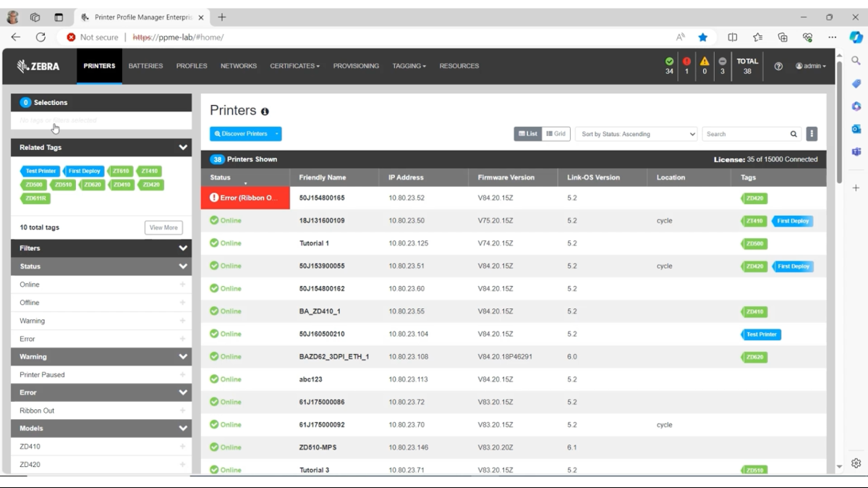Click the View More tags button
The image size is (868, 488).
[163, 227]
